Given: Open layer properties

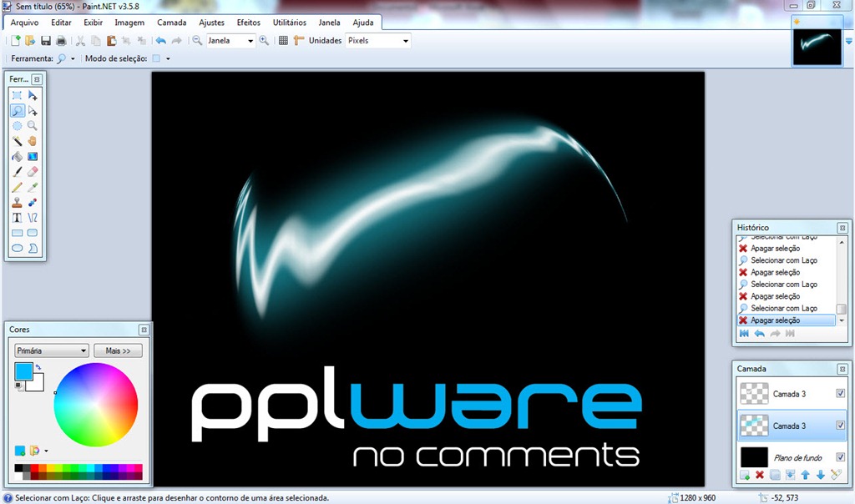Looking at the screenshot, I should (x=836, y=475).
